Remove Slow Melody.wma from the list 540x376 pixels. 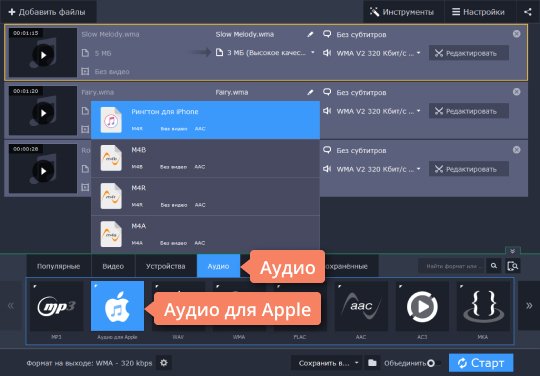point(516,34)
